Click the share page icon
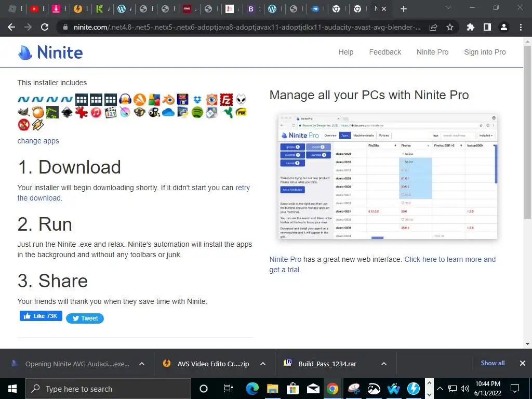The width and height of the screenshot is (532, 399). tap(433, 27)
